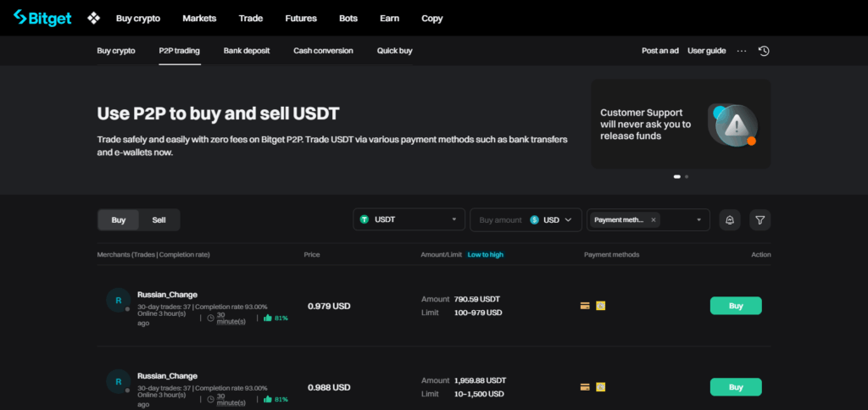Image resolution: width=868 pixels, height=410 pixels.
Task: Click the Customer Support warning banner card
Action: (681, 124)
